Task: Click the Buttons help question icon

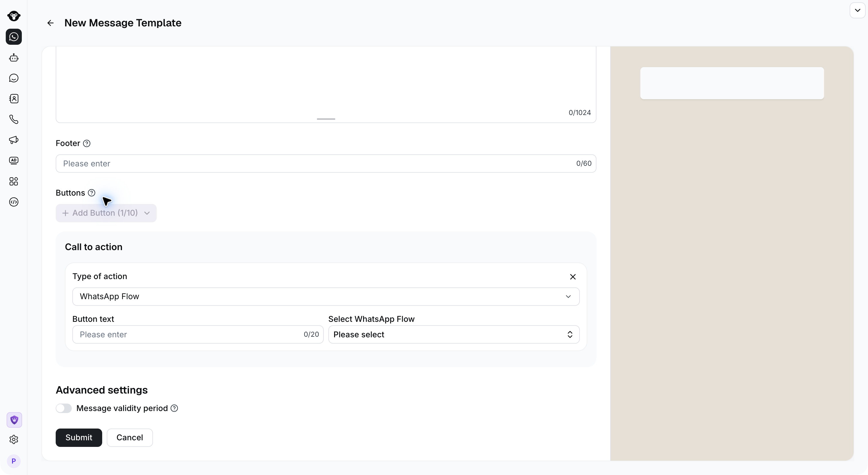Action: point(91,193)
